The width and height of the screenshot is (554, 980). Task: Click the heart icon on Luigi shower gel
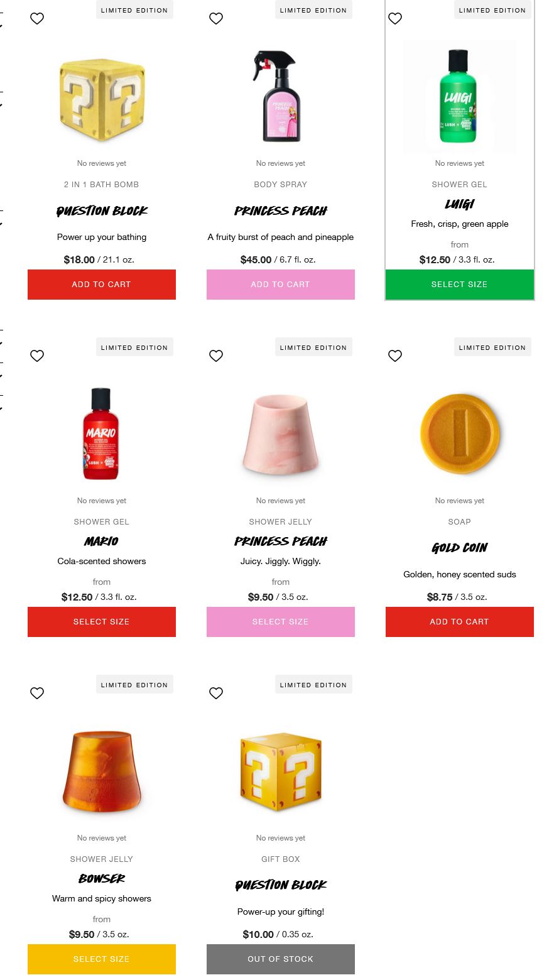click(395, 19)
